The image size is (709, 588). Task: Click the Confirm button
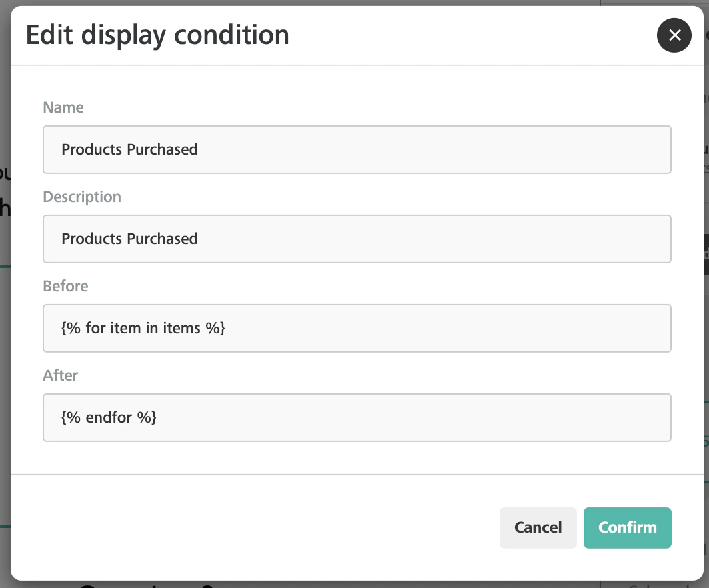coord(627,527)
